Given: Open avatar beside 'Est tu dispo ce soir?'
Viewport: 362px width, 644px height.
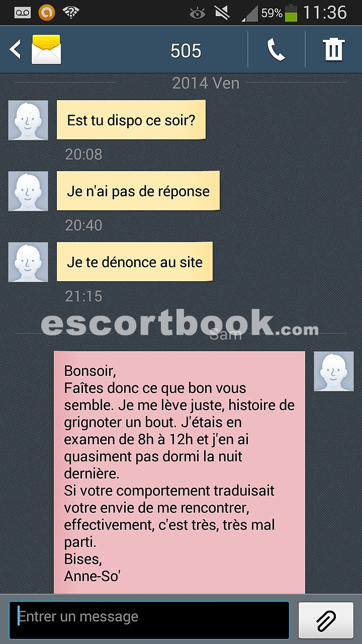Looking at the screenshot, I should [x=28, y=120].
